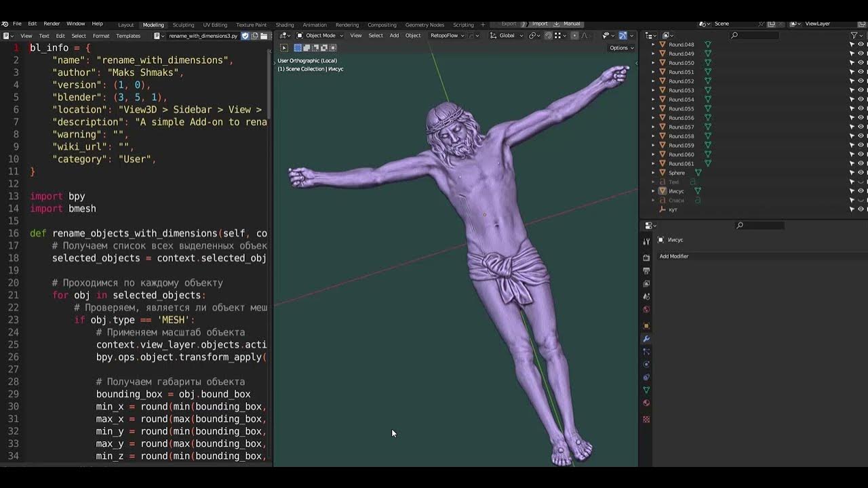The width and height of the screenshot is (868, 488).
Task: Open the RetopoFlow dropdown menu
Action: click(447, 36)
